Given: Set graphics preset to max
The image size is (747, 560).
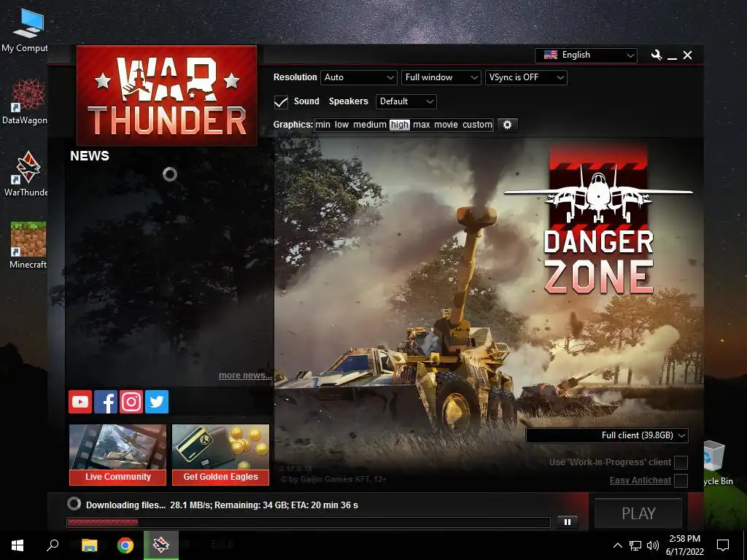Looking at the screenshot, I should (x=421, y=125).
